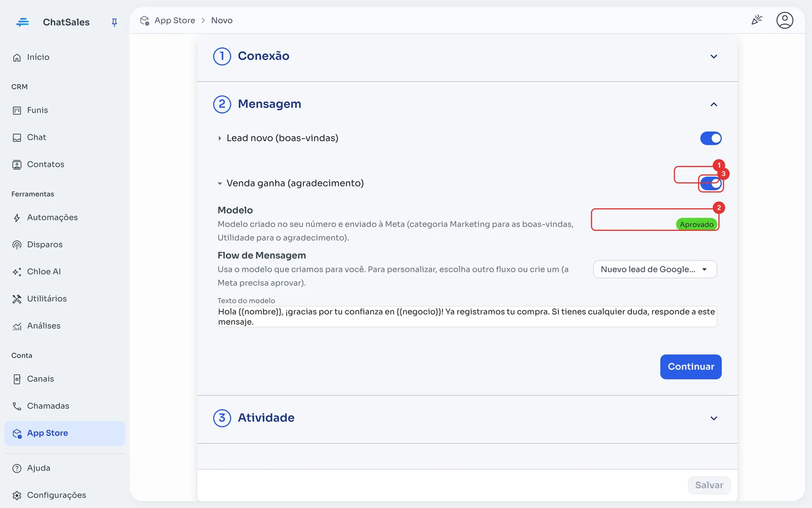The height and width of the screenshot is (508, 812).
Task: Click the celebration icon in top bar
Action: [757, 20]
